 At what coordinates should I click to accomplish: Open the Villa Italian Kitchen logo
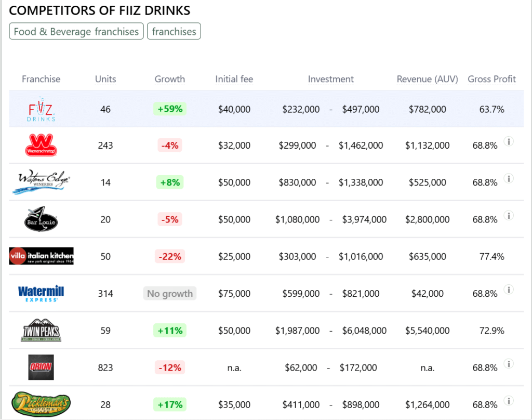(41, 256)
